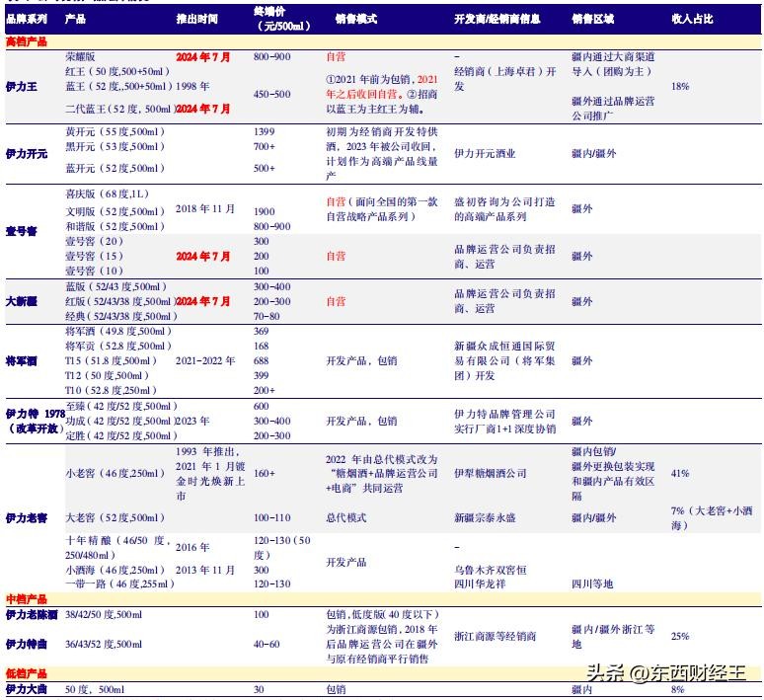Click the 伊力大曲 row label
The width and height of the screenshot is (764, 700).
28,688
